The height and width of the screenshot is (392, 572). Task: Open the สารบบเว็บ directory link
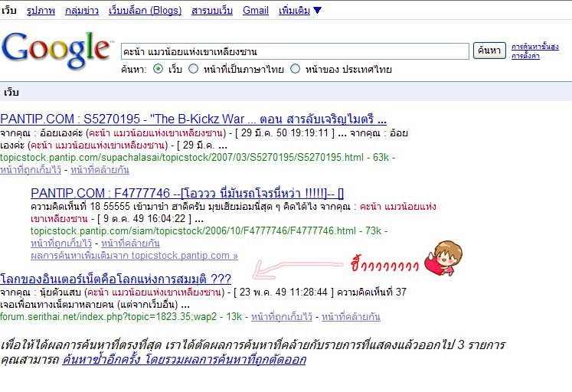click(x=212, y=11)
